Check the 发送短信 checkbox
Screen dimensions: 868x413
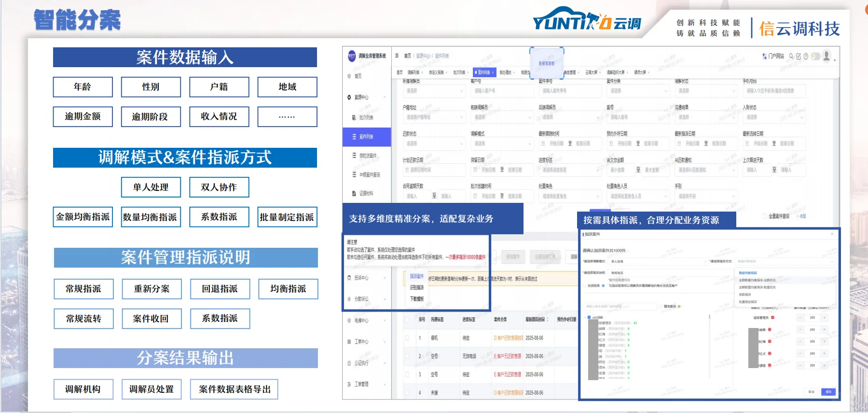(584, 285)
